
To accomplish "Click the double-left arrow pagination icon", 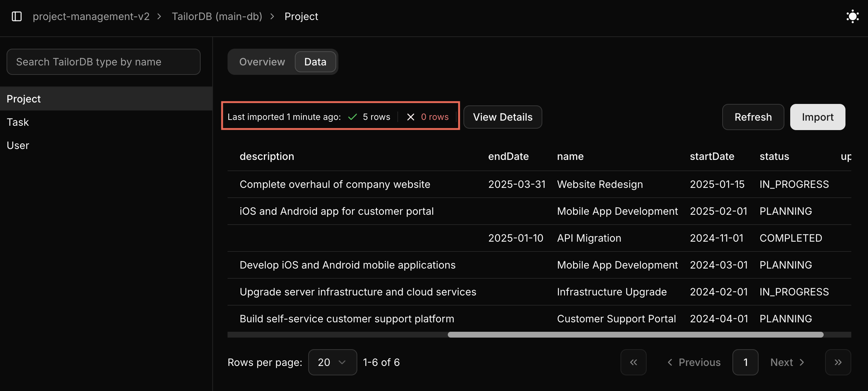I will click(x=634, y=362).
